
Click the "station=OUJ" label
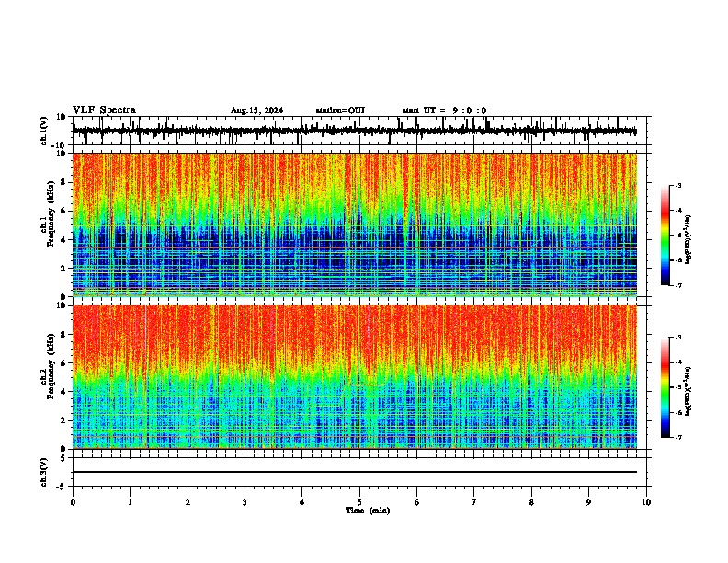340,110
